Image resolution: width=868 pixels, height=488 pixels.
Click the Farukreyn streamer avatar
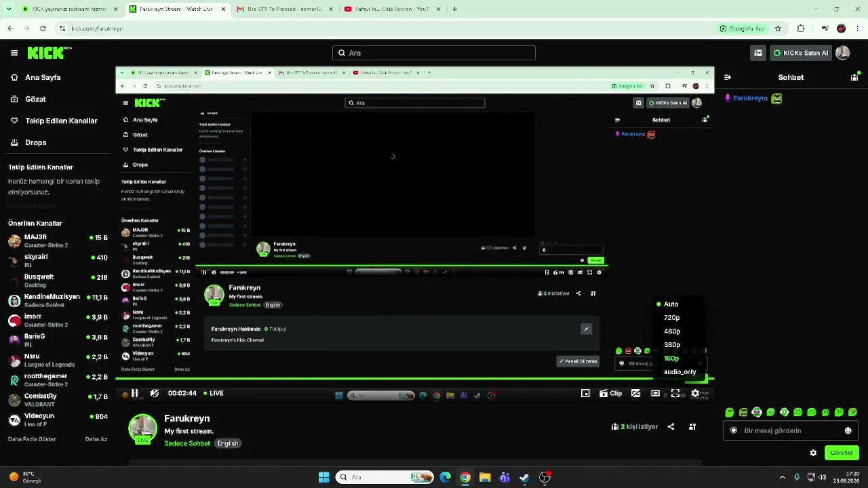pyautogui.click(x=143, y=428)
